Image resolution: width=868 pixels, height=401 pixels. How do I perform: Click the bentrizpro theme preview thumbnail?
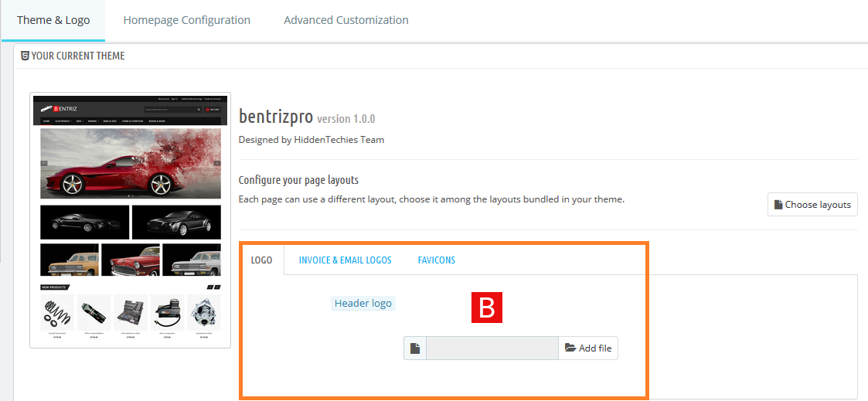130,220
